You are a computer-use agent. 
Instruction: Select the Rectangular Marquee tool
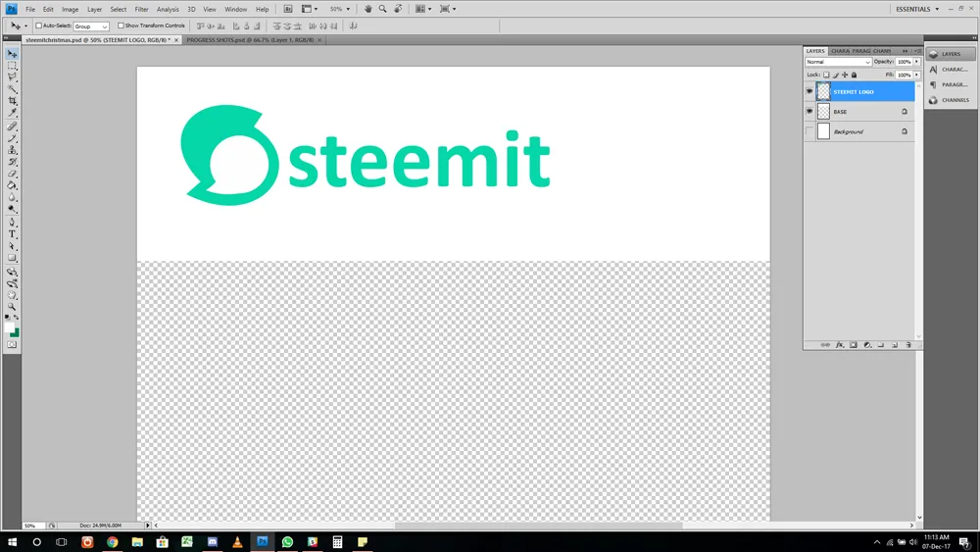pyautogui.click(x=12, y=66)
